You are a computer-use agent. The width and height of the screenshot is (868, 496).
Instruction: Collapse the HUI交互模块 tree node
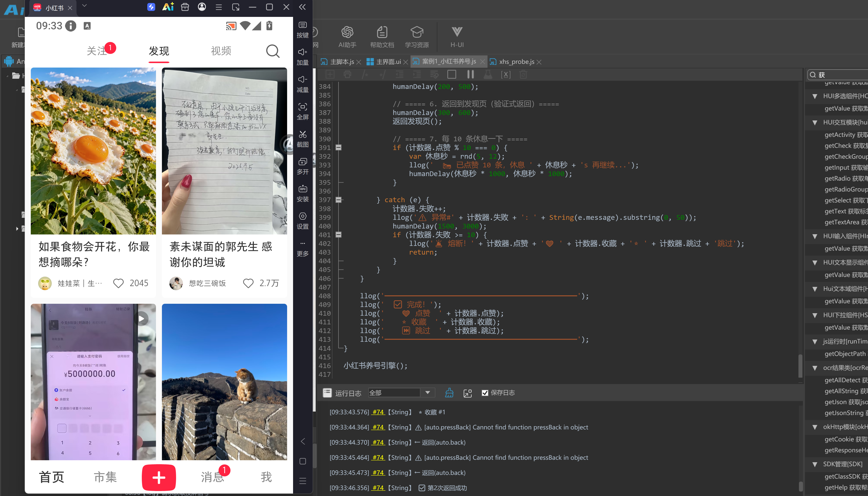pyautogui.click(x=815, y=123)
